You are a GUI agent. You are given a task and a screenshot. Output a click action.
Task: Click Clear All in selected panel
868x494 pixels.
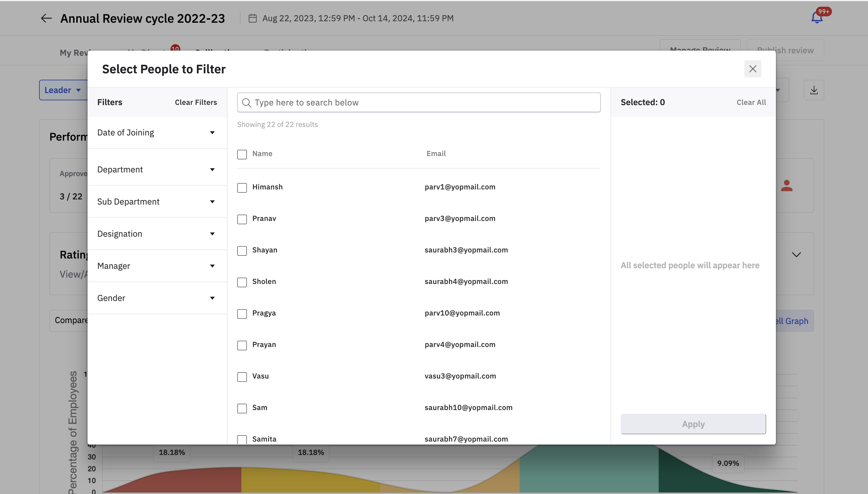click(751, 102)
